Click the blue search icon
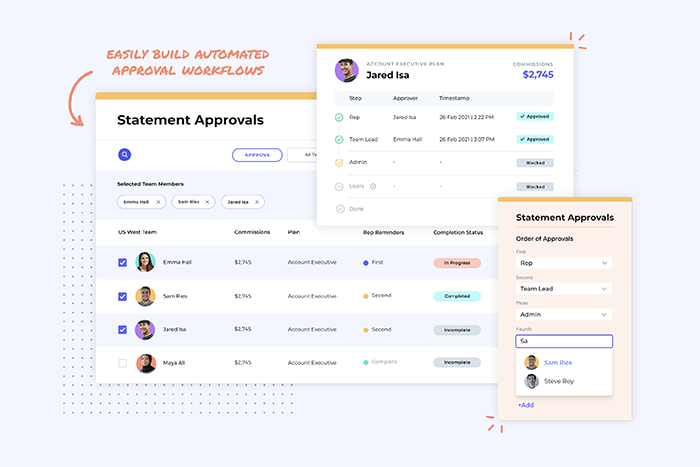 125,154
